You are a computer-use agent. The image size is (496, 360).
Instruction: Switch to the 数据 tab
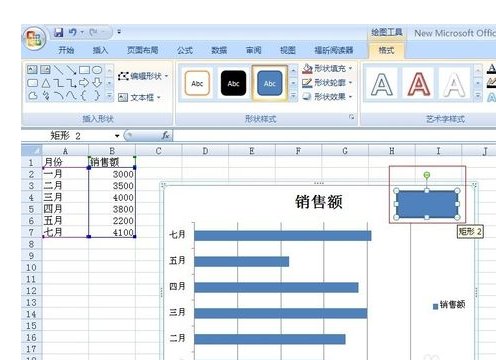[x=219, y=50]
